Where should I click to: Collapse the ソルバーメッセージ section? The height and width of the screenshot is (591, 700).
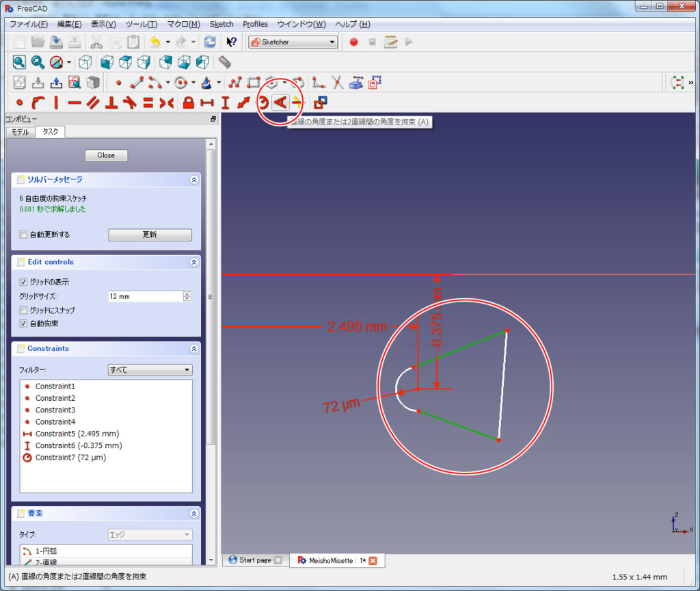pyautogui.click(x=193, y=180)
